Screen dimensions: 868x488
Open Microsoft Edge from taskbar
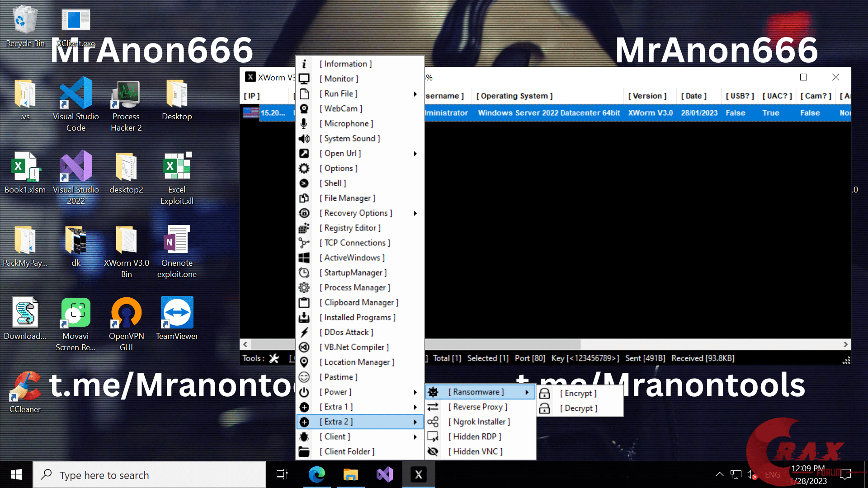click(317, 474)
